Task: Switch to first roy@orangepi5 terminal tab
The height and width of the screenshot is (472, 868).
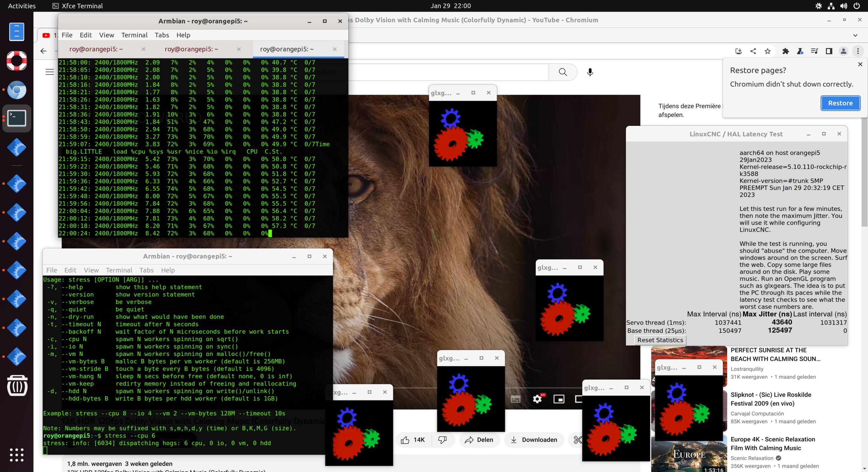Action: click(x=96, y=49)
